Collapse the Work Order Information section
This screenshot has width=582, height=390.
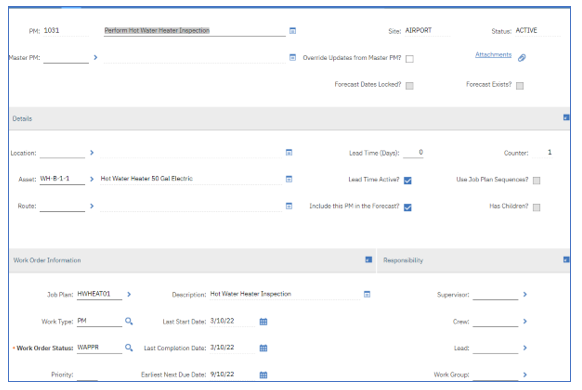point(369,260)
